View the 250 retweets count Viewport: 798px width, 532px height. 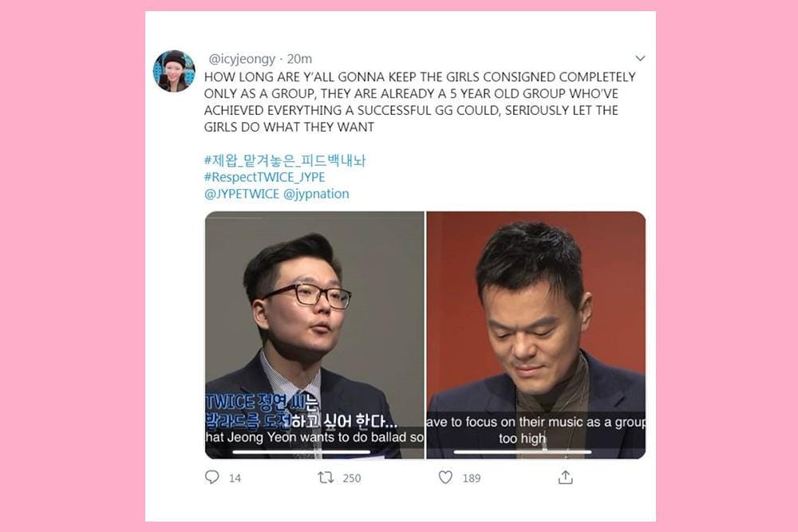coord(352,478)
